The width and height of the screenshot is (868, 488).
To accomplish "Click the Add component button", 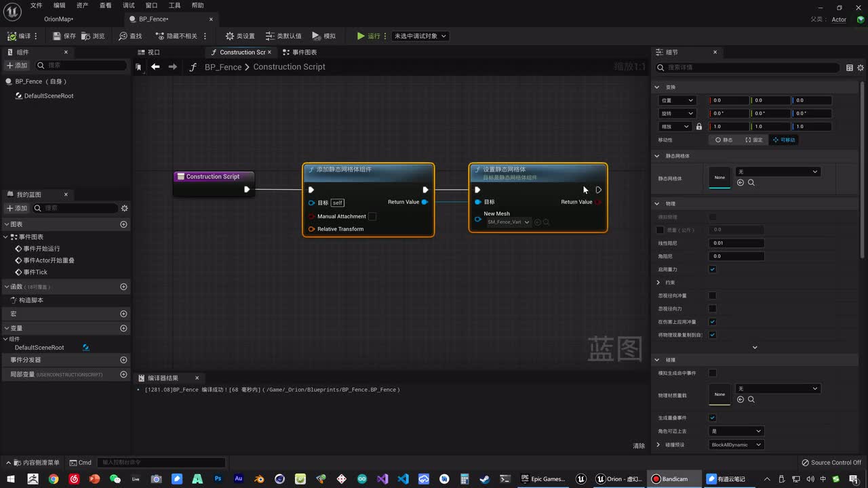I will coord(17,66).
